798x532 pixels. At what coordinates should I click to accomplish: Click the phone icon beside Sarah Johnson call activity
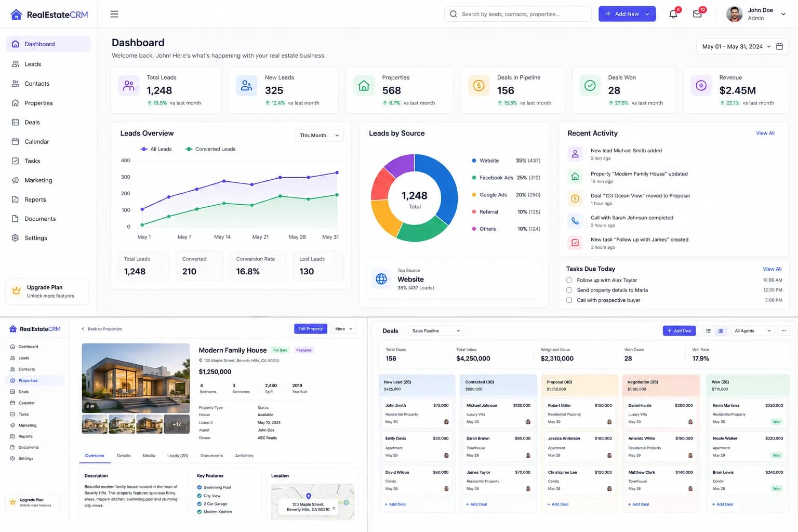(575, 221)
